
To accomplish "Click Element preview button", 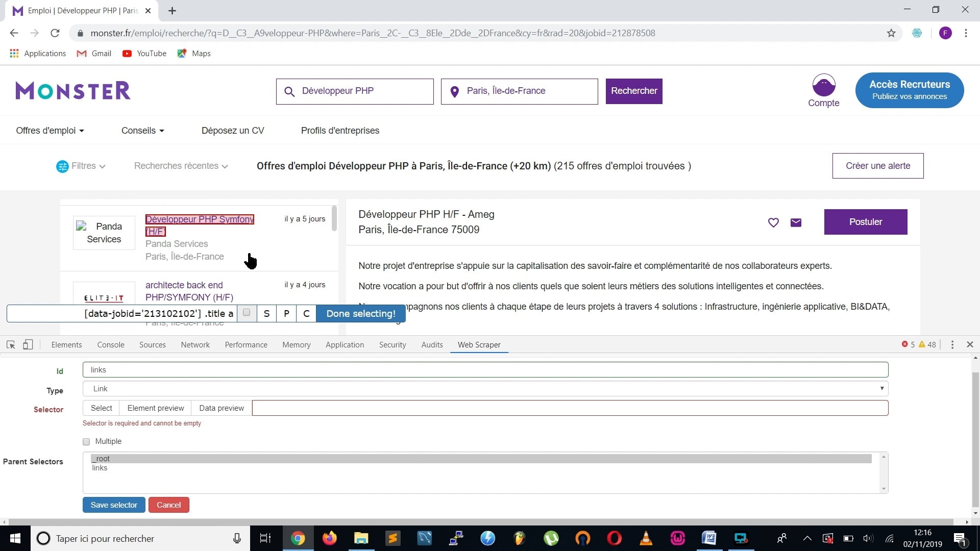I will tap(156, 408).
